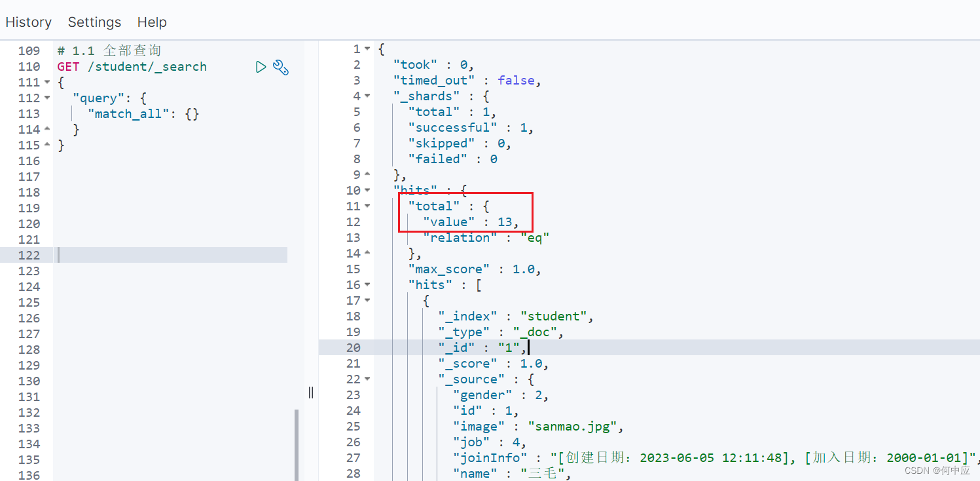Screen dimensions: 980x481
Task: Collapse the first hit object at line 17
Action: pos(367,301)
